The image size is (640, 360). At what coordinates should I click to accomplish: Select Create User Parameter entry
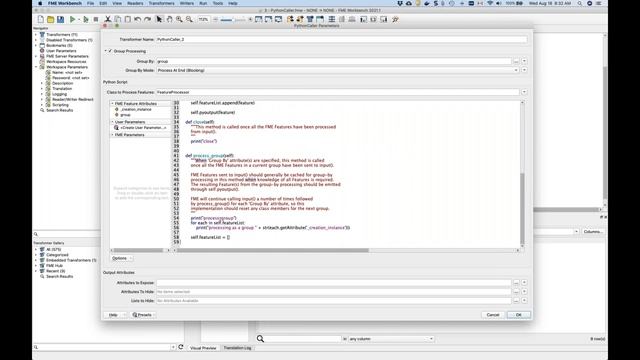pos(143,128)
